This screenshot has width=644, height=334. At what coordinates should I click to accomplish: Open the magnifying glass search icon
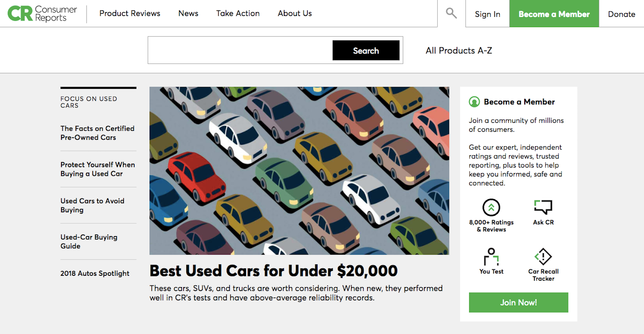pyautogui.click(x=451, y=13)
